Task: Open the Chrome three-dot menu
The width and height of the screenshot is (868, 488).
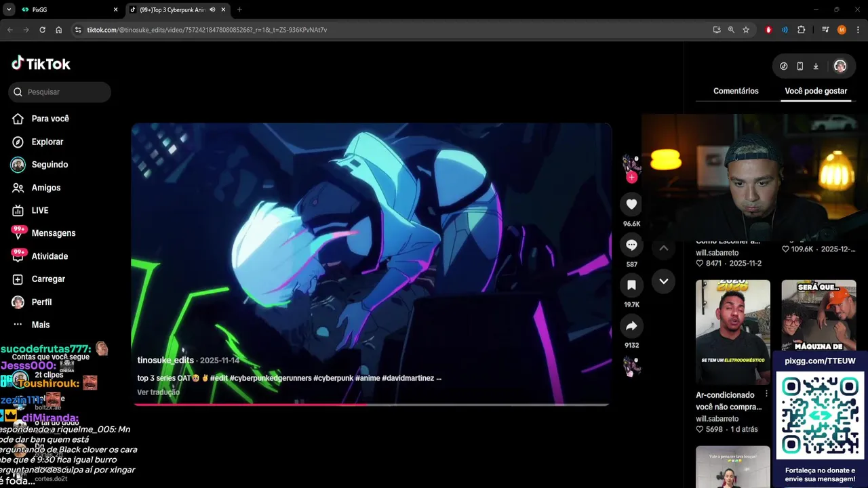Action: pyautogui.click(x=858, y=30)
